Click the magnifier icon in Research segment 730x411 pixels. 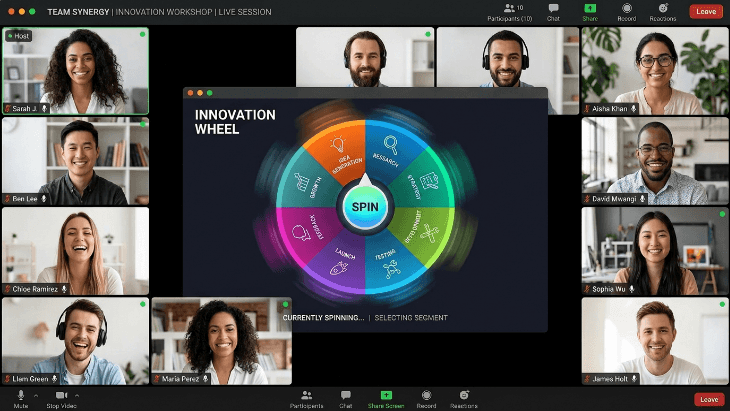pyautogui.click(x=391, y=144)
